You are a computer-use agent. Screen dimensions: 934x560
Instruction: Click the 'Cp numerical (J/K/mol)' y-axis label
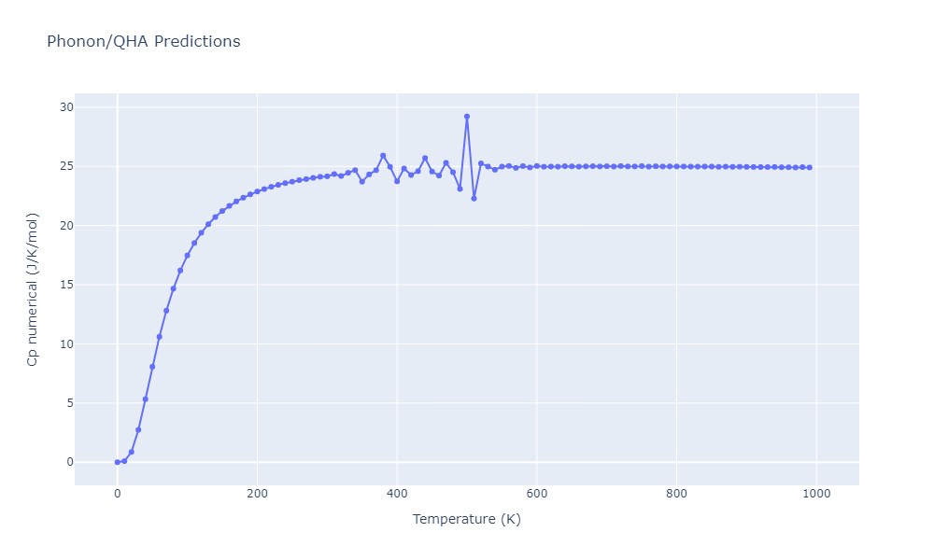click(x=33, y=289)
